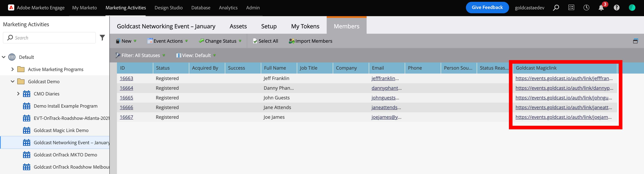Select the John Guests name cell
Viewport: 644px width, 174px height.
276,98
